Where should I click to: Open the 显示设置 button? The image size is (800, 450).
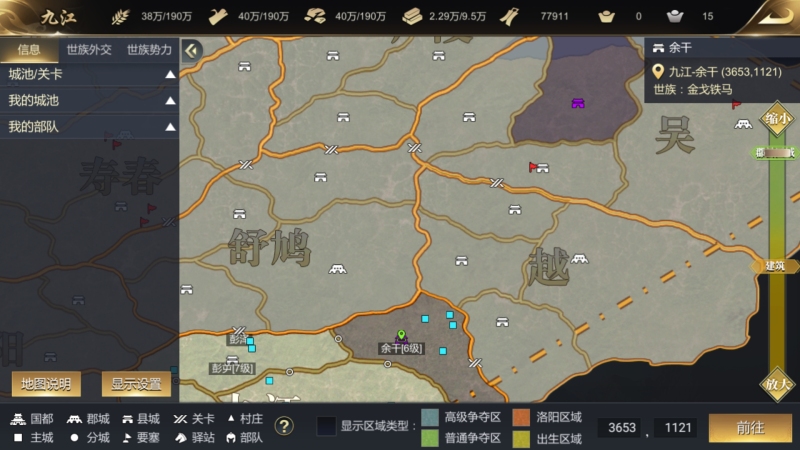click(x=136, y=384)
